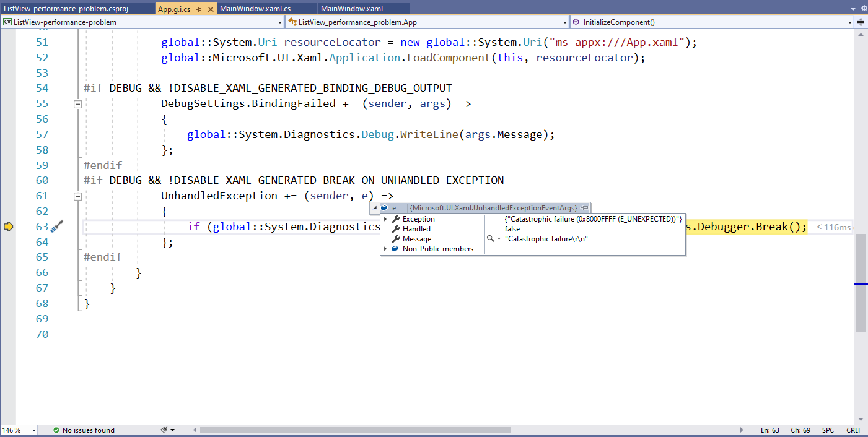
Task: Open the ListView_performance_problem.App type dropdown
Action: [427, 22]
